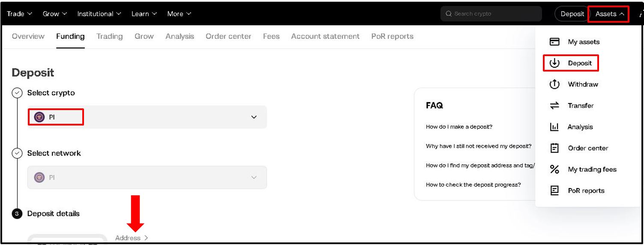Click the Deposit download-arrow icon in menu
Screen dimensions: 644x245
(554, 63)
